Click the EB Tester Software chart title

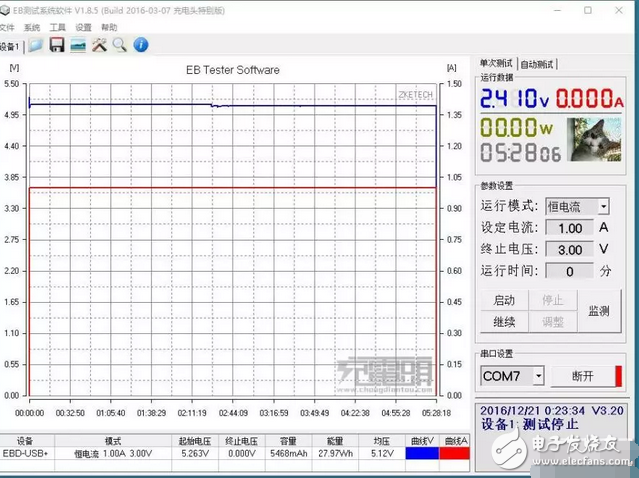pos(233,70)
